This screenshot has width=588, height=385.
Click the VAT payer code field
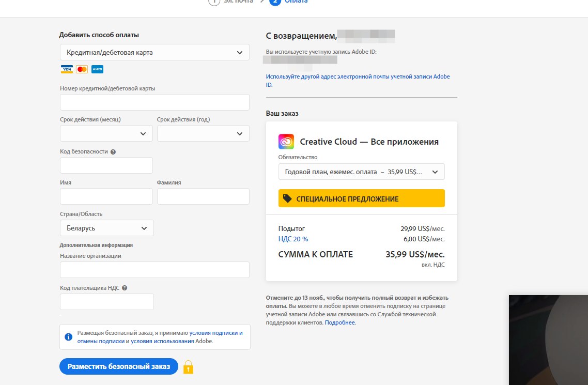[107, 302]
